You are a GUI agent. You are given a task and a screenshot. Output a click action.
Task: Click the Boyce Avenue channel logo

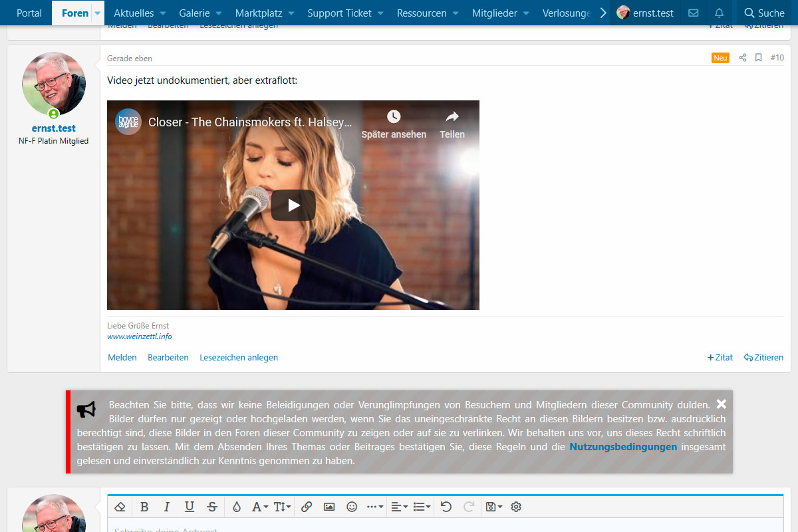pos(128,122)
